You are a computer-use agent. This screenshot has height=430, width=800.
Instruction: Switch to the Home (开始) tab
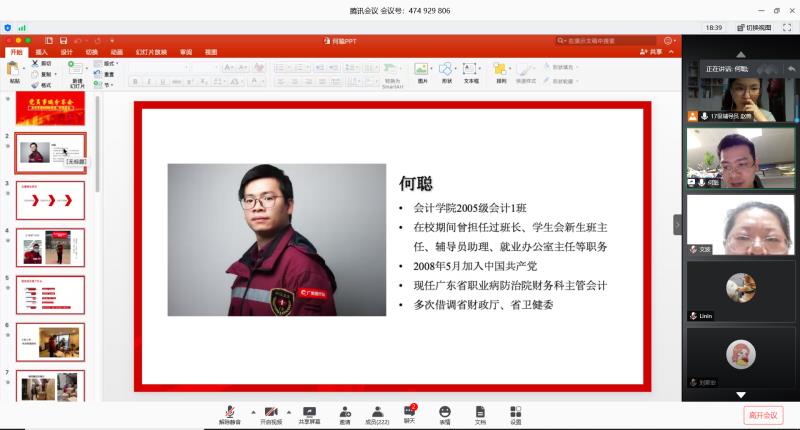pos(17,52)
